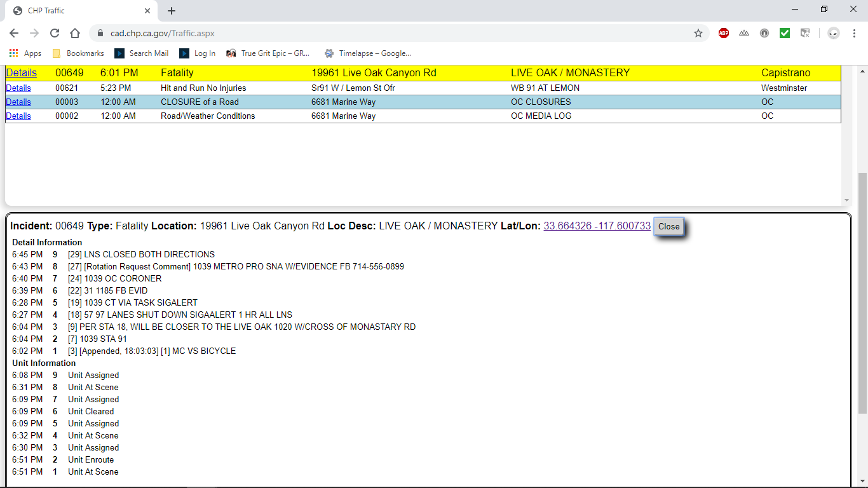Select the 'Unit Enroute' entry
868x488 pixels.
click(91, 459)
